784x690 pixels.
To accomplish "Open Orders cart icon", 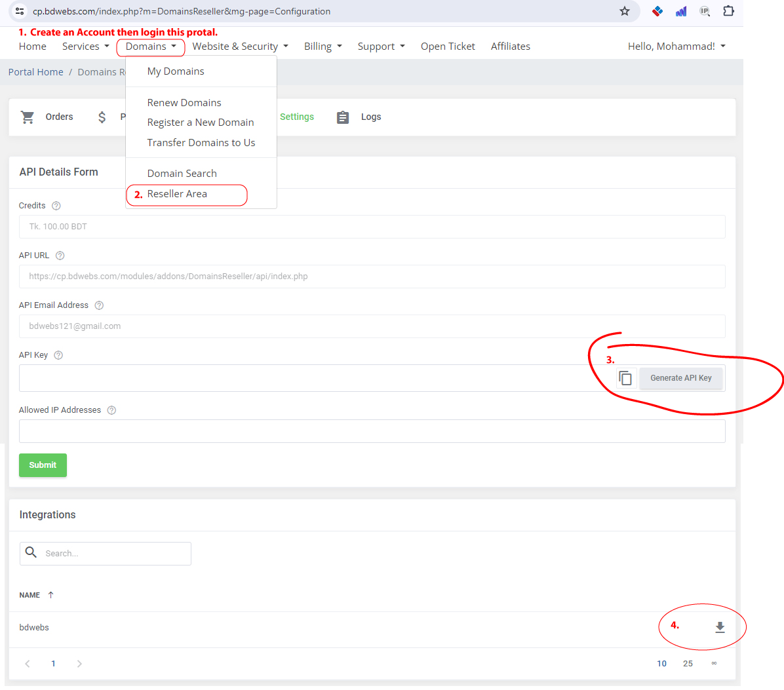I will pos(28,117).
